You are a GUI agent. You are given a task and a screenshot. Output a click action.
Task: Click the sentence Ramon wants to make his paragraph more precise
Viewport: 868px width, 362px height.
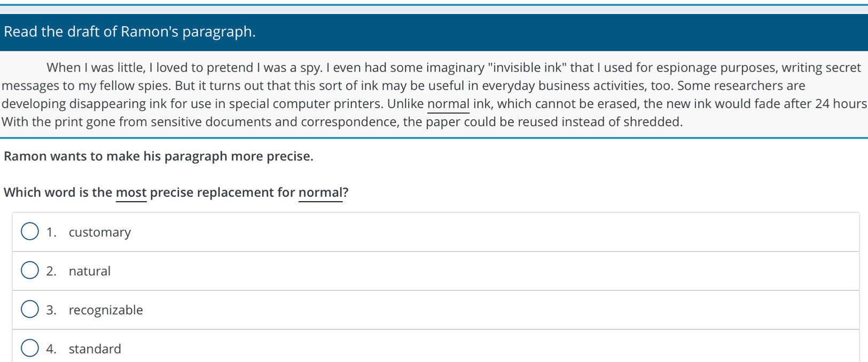point(159,157)
